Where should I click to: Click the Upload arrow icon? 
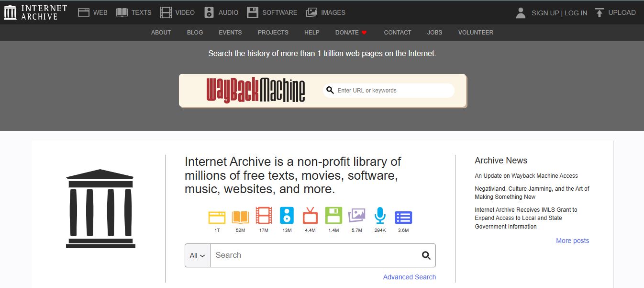[x=600, y=12]
